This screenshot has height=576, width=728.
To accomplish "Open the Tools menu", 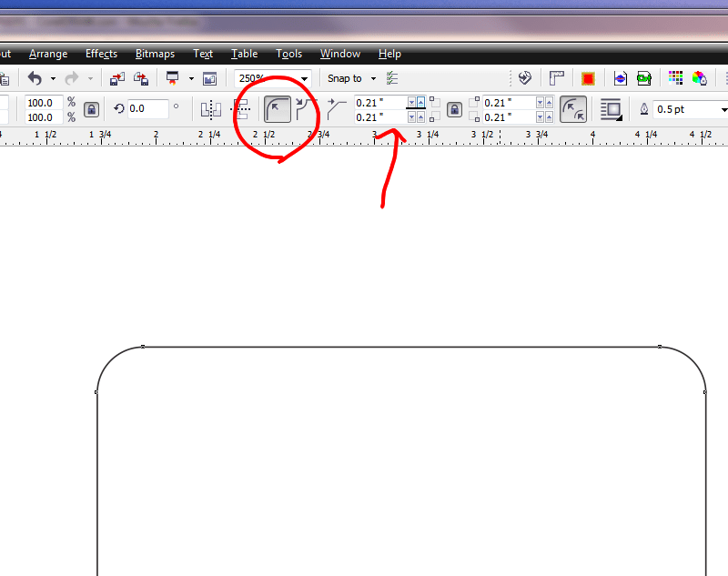I will tap(288, 54).
